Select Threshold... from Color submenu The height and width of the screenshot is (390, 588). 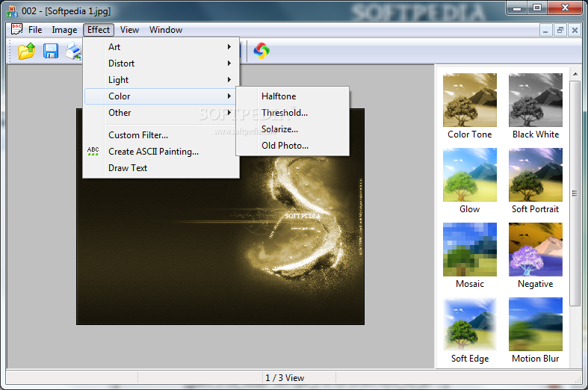292,113
